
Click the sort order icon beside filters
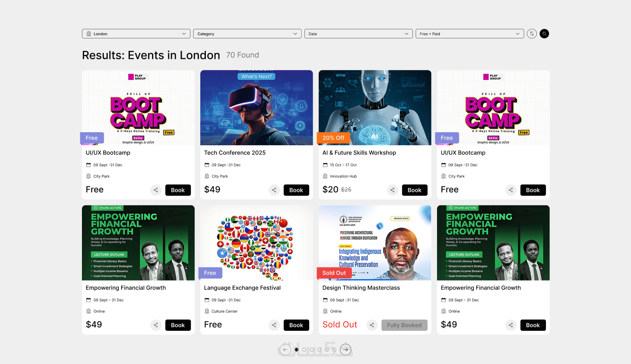[532, 34]
